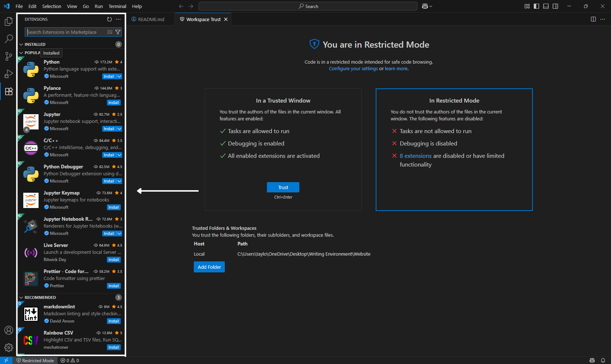Open Run and Debug view

pos(9,73)
